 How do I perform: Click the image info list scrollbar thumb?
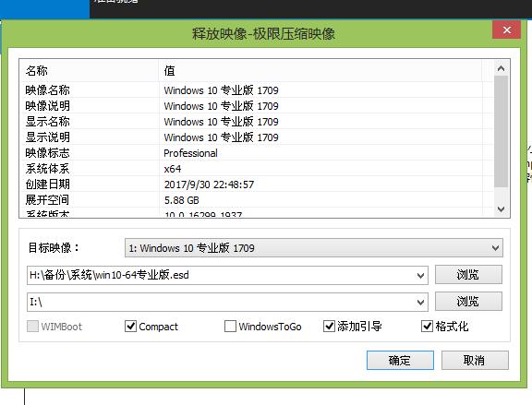click(501, 132)
